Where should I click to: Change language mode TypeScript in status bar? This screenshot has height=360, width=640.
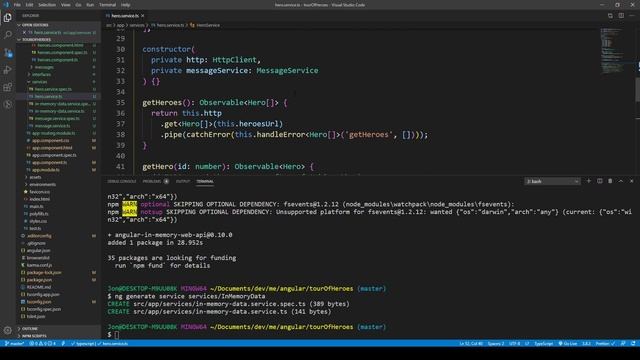coord(544,344)
